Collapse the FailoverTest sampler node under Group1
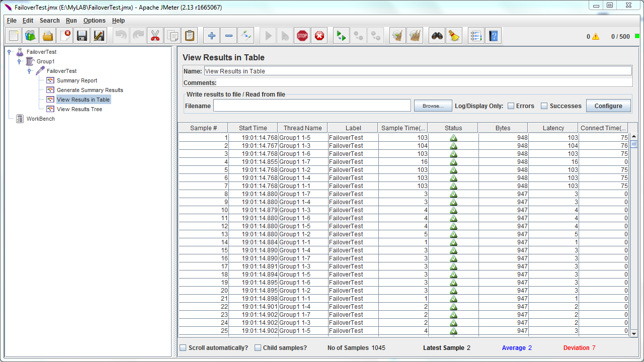Image resolution: width=644 pixels, height=362 pixels. [x=29, y=71]
